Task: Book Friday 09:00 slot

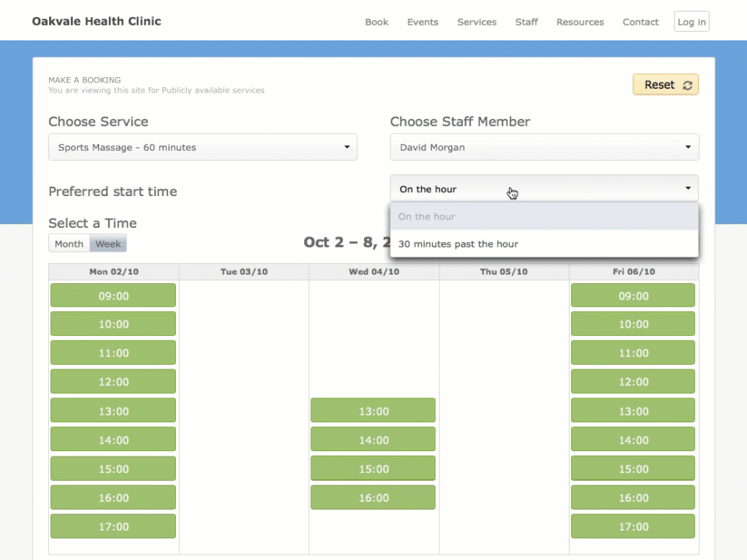Action: point(633,296)
